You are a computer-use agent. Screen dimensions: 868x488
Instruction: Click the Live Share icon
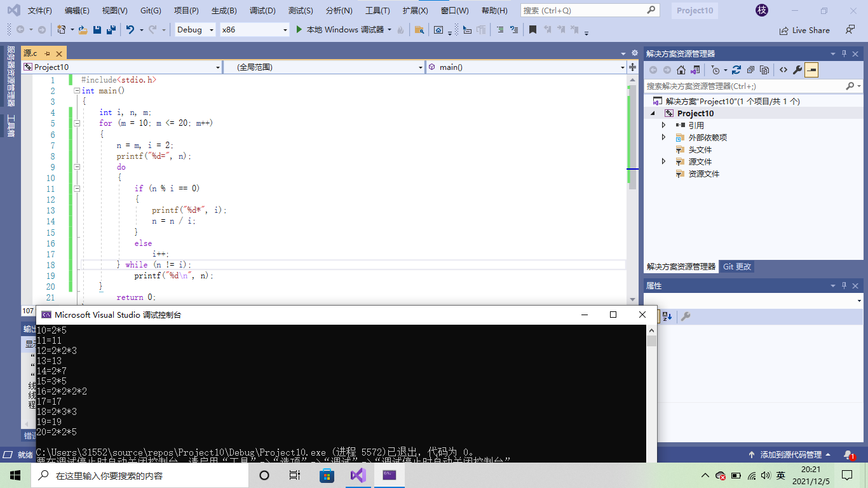click(x=784, y=30)
